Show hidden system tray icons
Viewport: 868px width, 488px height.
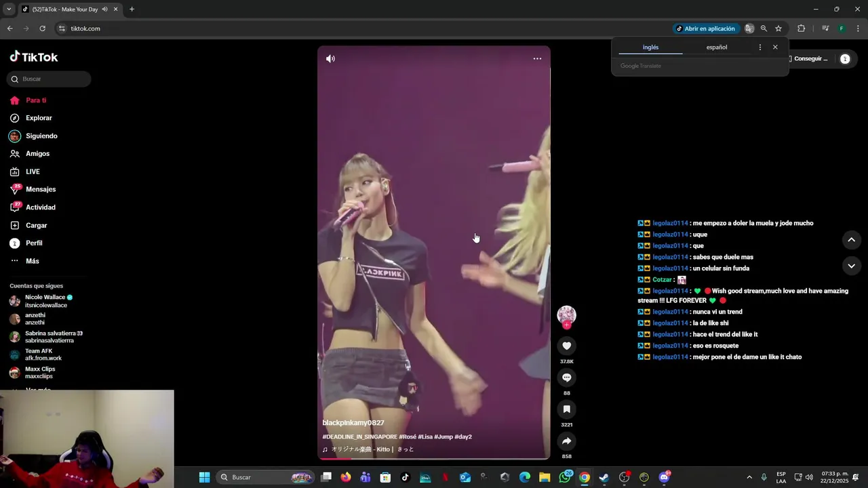(749, 477)
